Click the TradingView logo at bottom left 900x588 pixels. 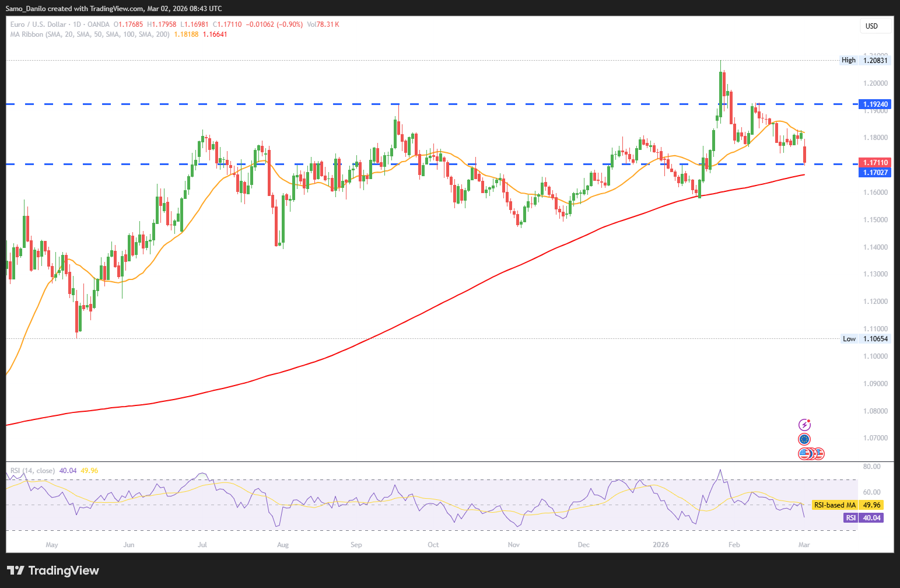tap(53, 570)
